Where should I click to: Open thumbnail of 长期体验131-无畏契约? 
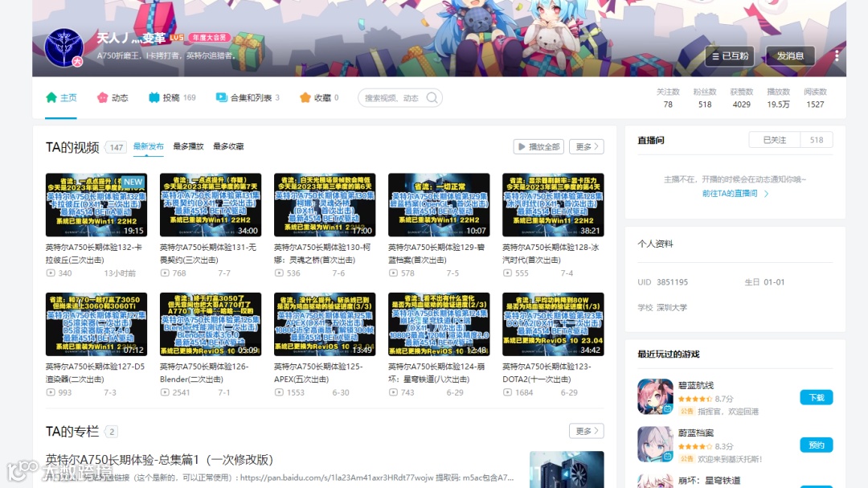(211, 205)
